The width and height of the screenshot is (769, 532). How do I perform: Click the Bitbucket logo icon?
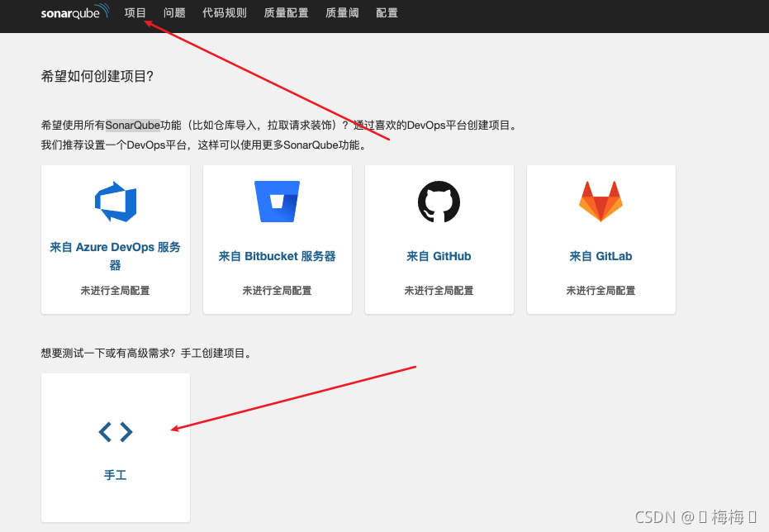[x=277, y=202]
